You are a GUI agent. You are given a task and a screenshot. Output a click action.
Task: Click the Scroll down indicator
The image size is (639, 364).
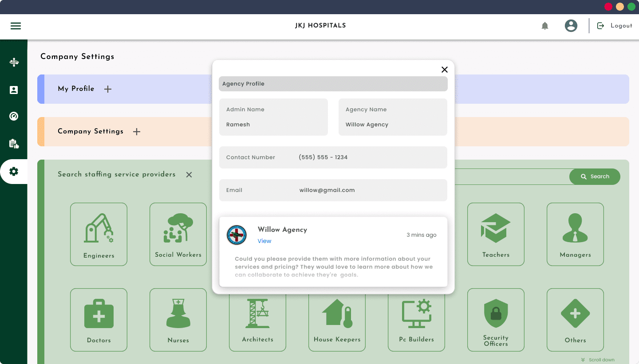[598, 360]
